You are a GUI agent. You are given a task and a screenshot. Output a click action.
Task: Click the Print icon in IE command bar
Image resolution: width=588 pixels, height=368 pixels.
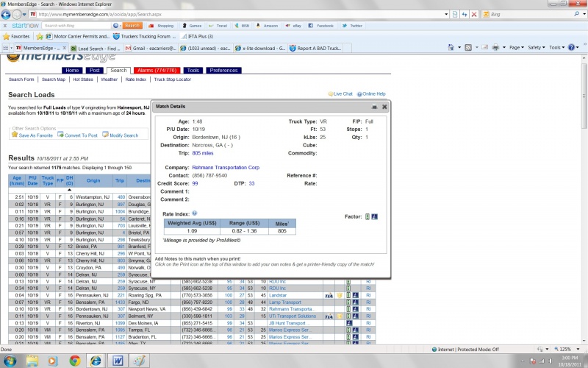pyautogui.click(x=495, y=48)
